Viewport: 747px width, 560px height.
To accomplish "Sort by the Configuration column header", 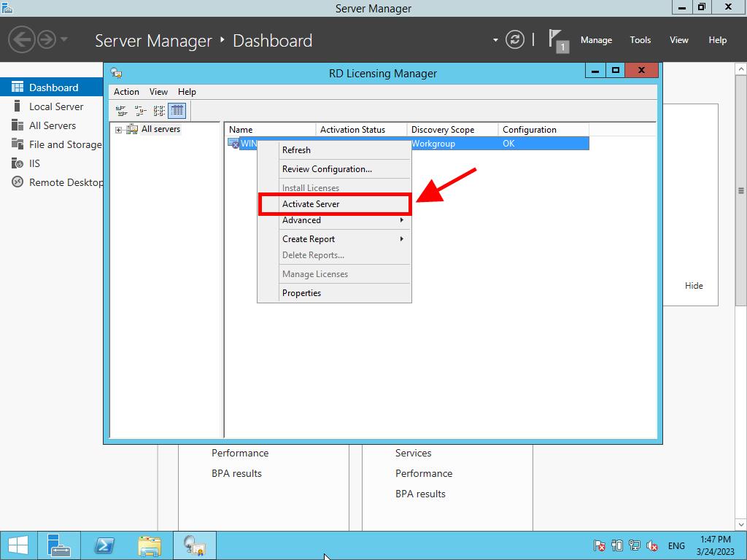I will [x=543, y=130].
